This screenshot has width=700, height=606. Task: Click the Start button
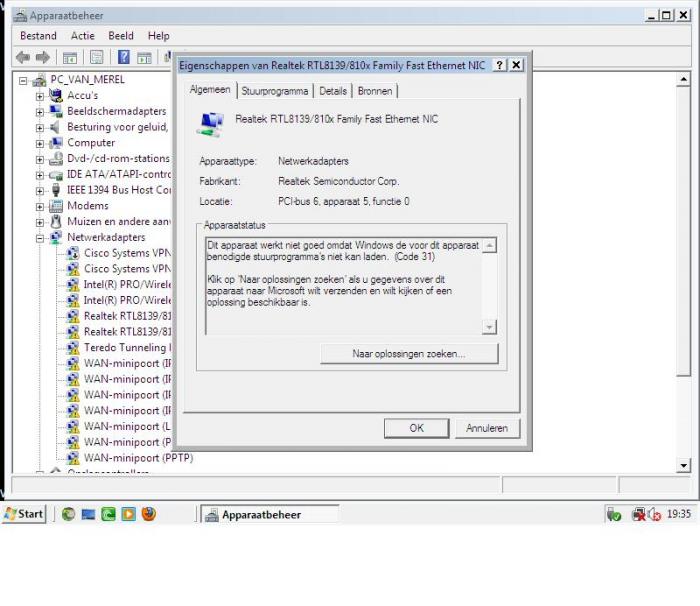pyautogui.click(x=24, y=514)
